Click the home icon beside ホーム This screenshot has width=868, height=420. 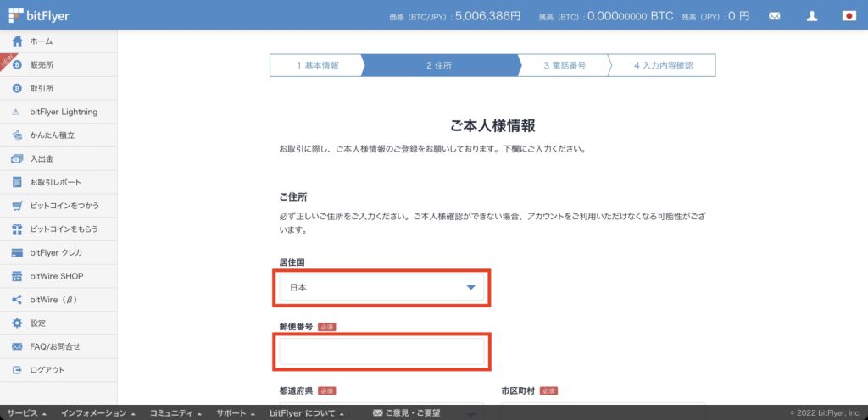[x=17, y=41]
